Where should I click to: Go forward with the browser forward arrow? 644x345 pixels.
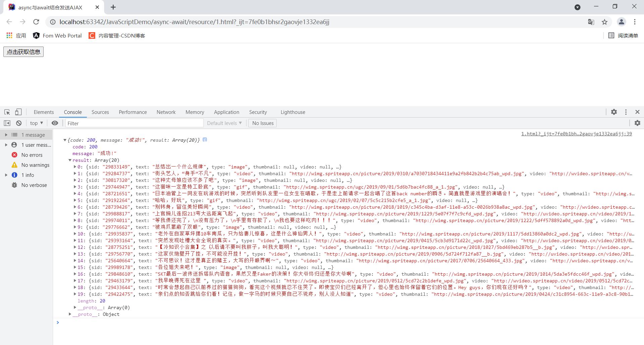(22, 22)
